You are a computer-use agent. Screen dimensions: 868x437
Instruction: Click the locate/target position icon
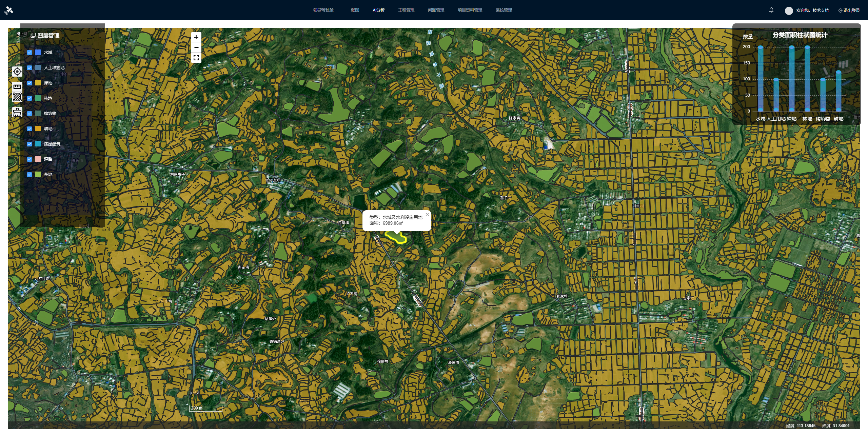[x=17, y=72]
